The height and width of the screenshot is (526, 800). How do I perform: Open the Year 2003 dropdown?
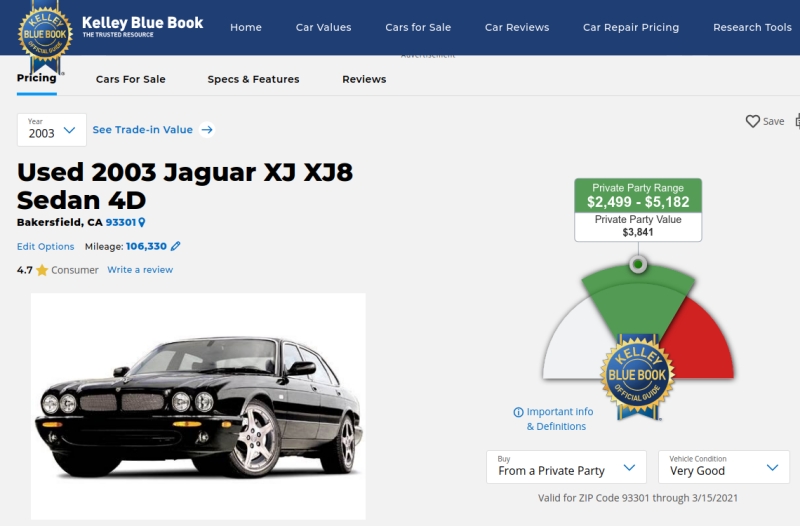click(52, 130)
